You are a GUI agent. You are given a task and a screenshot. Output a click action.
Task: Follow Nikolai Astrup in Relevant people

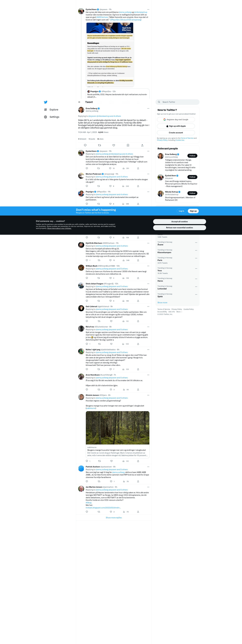point(192,193)
